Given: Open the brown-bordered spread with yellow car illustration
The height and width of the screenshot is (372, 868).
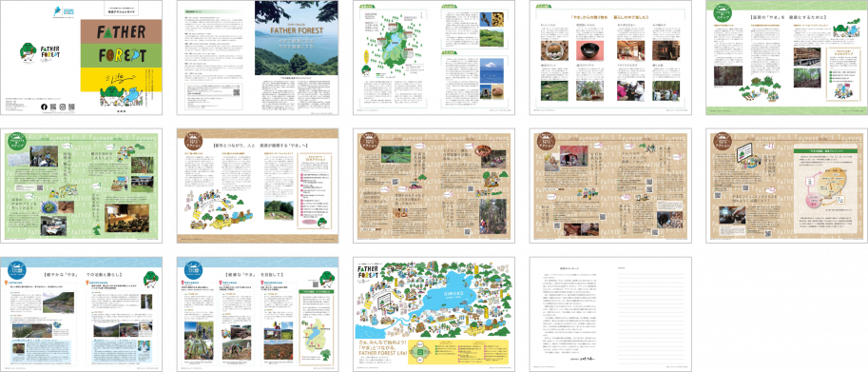Looking at the screenshot, I should click(258, 186).
